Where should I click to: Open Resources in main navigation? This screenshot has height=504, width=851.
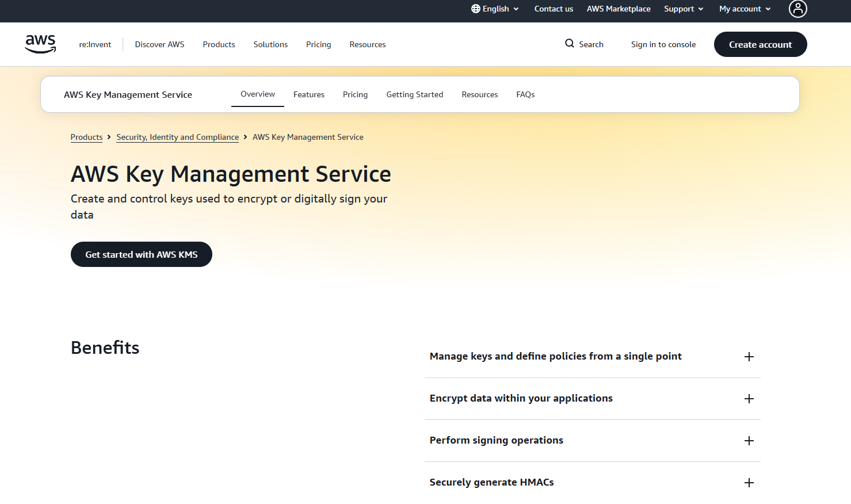click(x=368, y=44)
